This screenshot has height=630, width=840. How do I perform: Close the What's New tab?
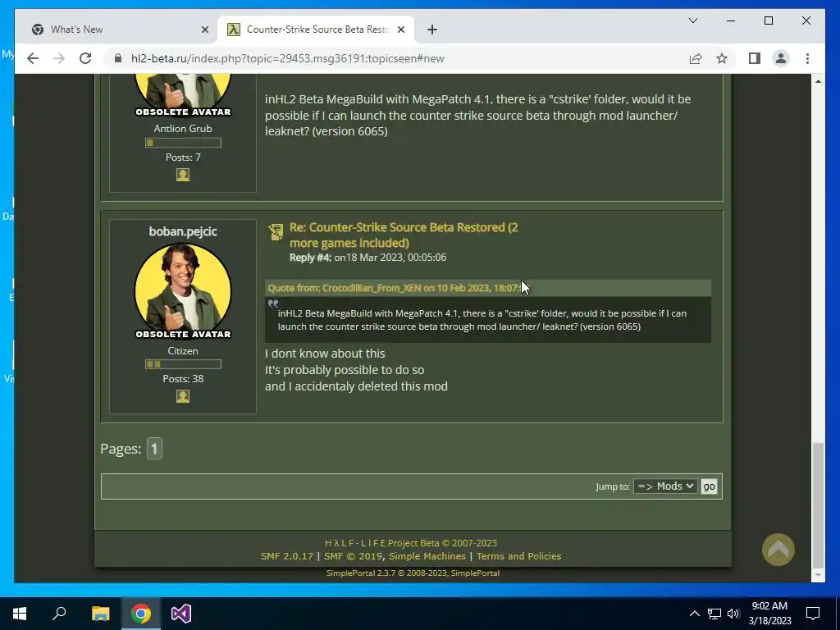pos(204,30)
